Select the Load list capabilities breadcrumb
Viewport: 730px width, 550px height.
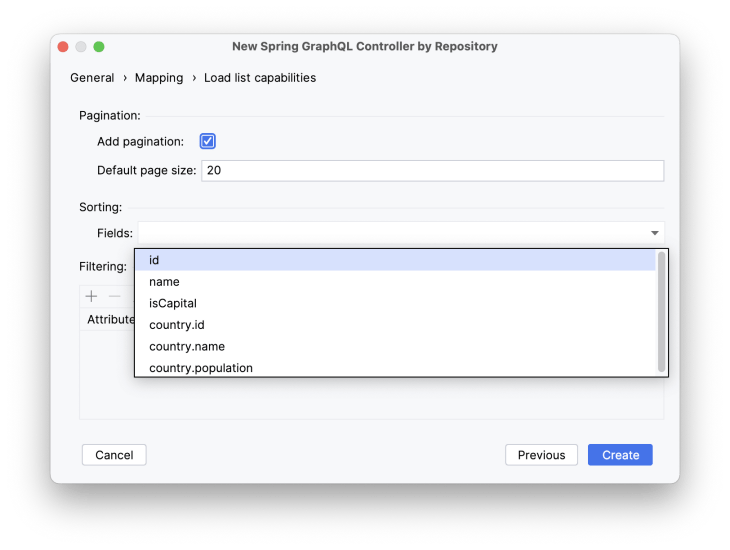click(260, 78)
